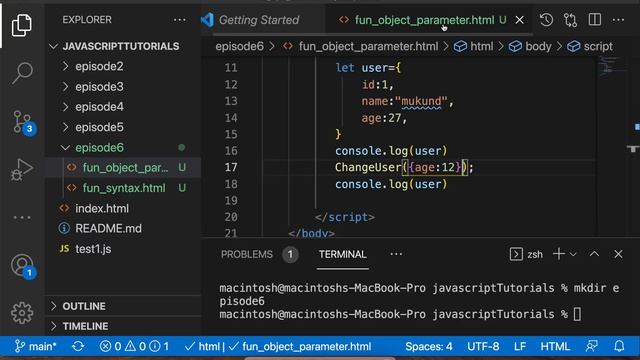
Task: Close the terminal panel
Action: tap(618, 254)
